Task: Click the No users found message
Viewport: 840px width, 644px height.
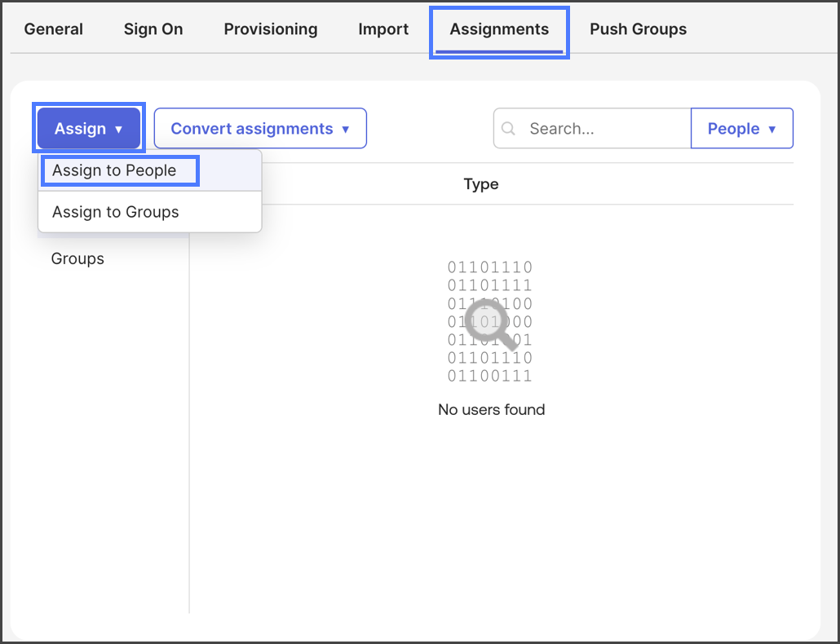Action: (491, 409)
